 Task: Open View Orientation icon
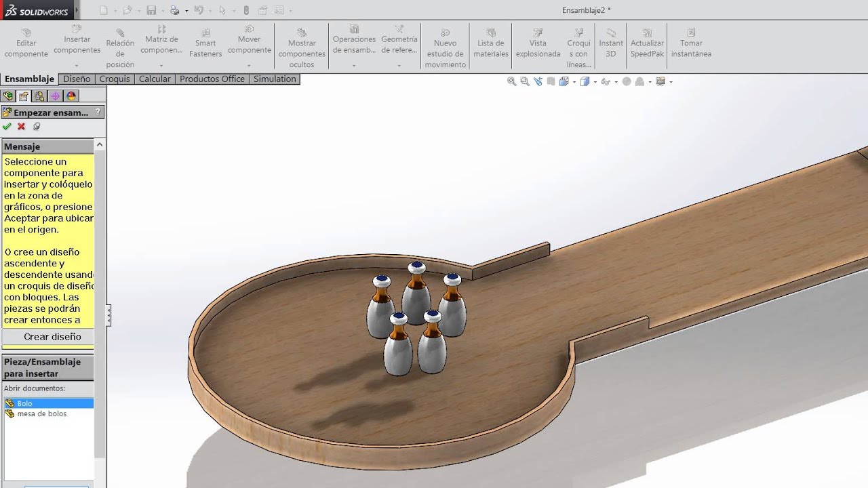564,81
